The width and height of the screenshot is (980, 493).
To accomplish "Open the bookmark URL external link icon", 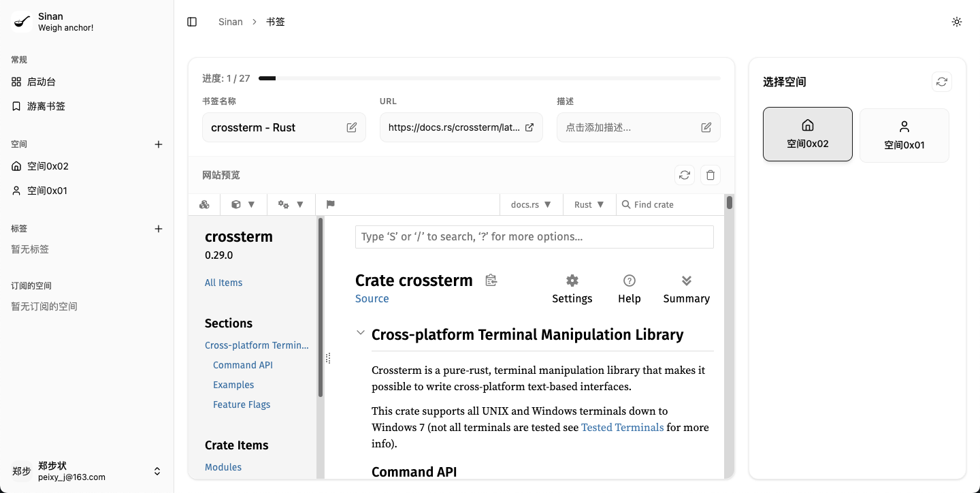I will pos(529,127).
